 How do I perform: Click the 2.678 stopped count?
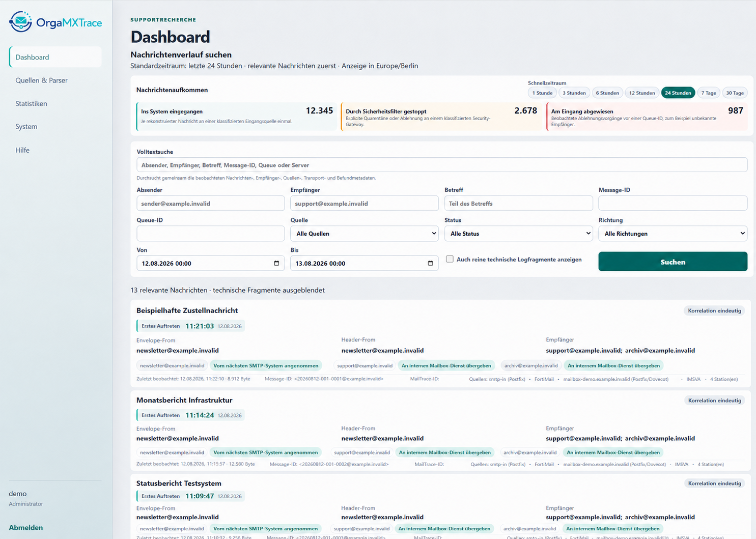click(525, 110)
